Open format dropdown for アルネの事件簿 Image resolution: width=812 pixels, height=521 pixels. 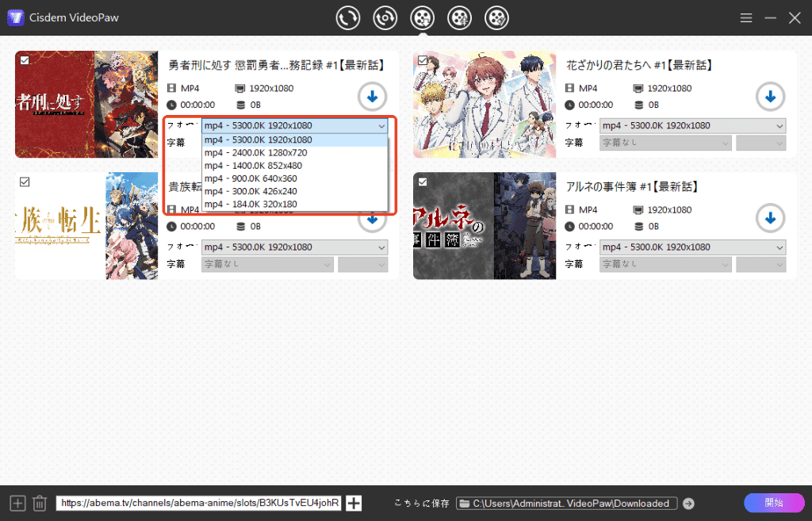tap(693, 247)
